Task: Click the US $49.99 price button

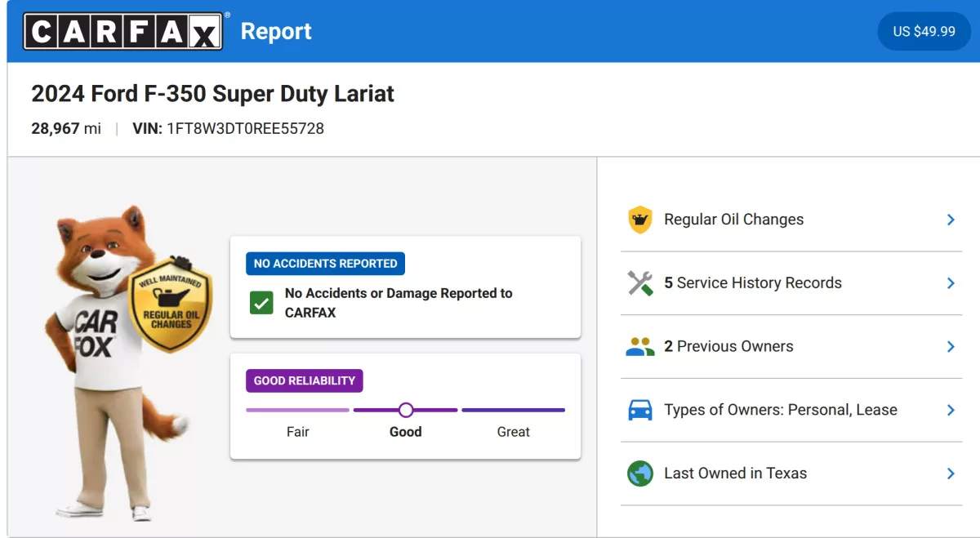Action: 924,31
